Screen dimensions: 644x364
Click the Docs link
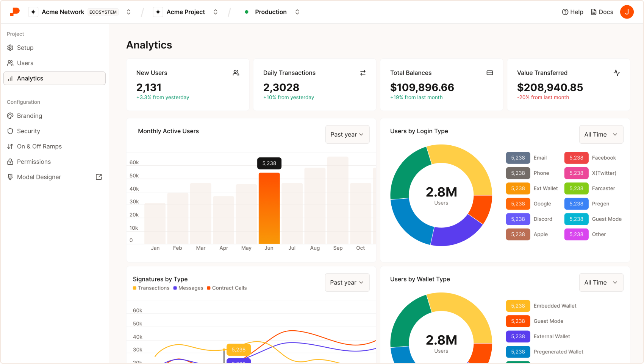tap(602, 12)
